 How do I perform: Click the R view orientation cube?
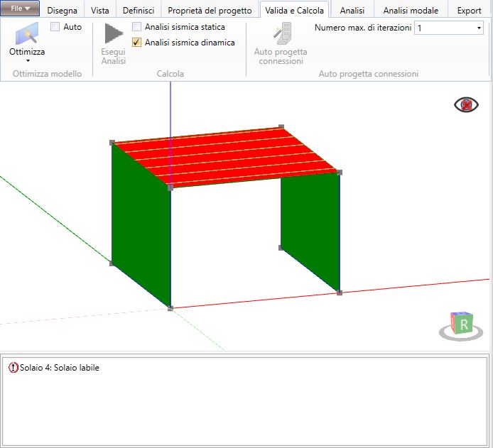click(461, 324)
